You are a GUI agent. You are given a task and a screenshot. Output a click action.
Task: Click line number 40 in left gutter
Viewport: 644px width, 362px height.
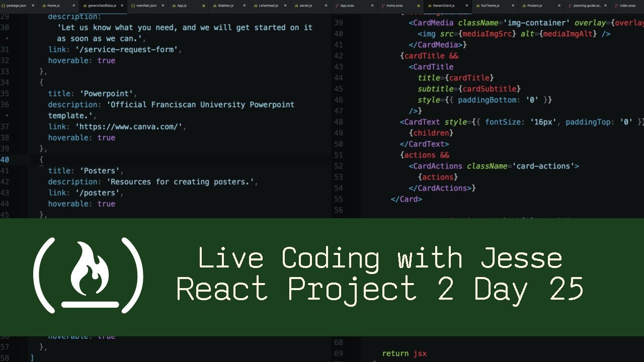pos(5,159)
